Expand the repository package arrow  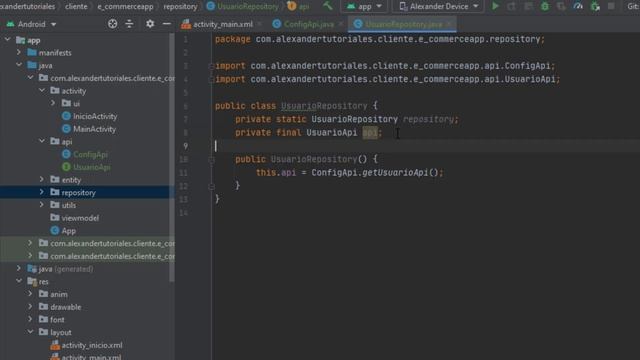42,192
